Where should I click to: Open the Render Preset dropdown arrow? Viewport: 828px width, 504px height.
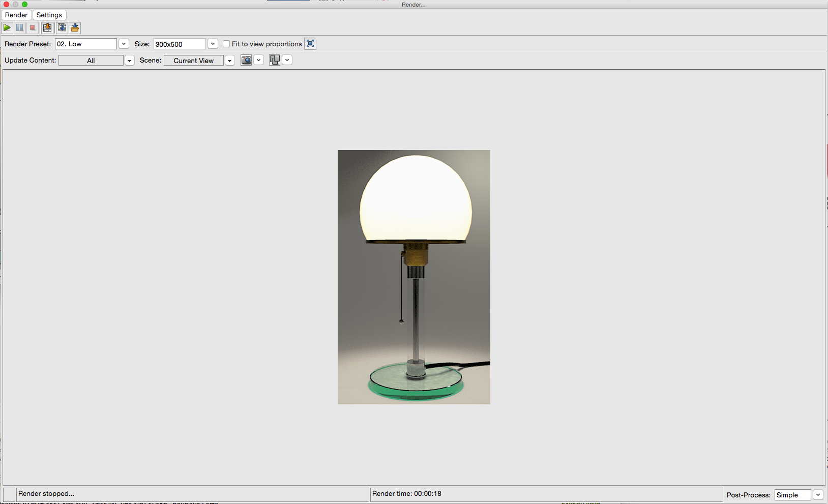pos(124,44)
